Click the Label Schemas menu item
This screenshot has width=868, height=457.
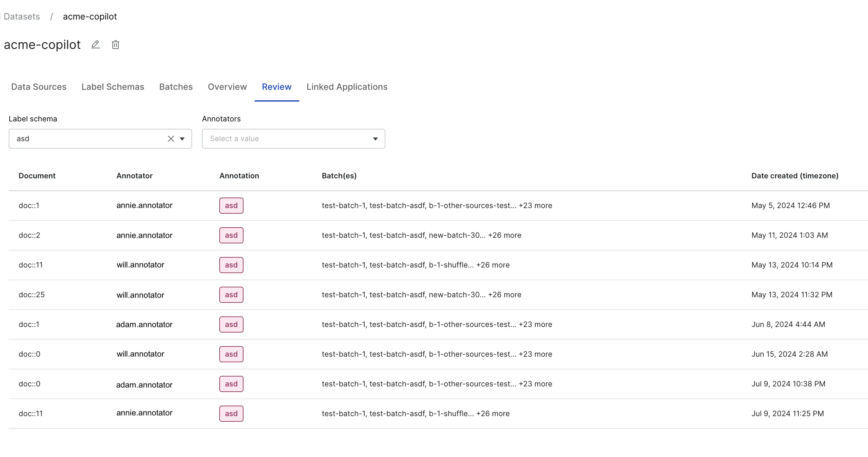point(112,87)
